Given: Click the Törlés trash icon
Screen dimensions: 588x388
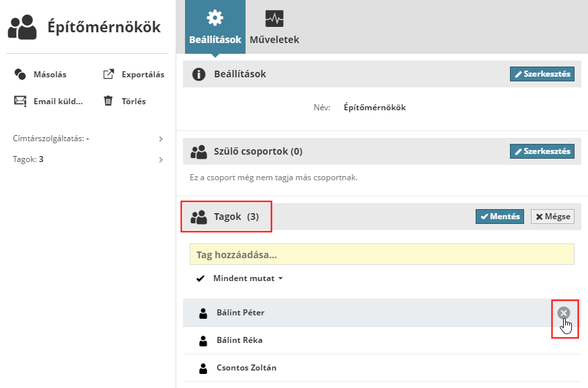Looking at the screenshot, I should (108, 102).
